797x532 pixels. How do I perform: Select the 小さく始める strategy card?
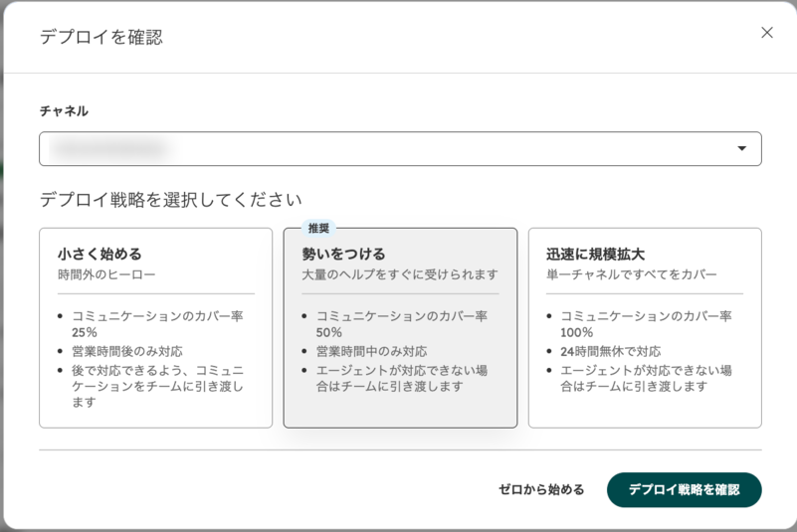coord(155,328)
